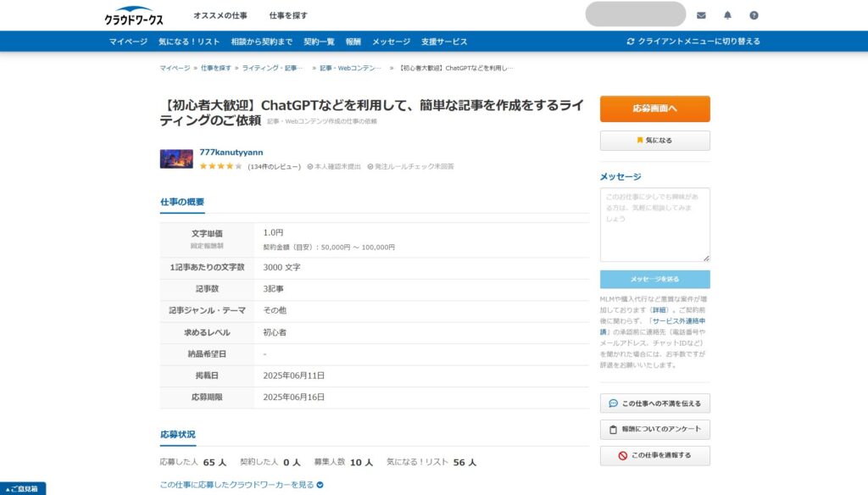The image size is (868, 495).
Task: Select the 仕事の概要 section heading
Action: coord(182,202)
